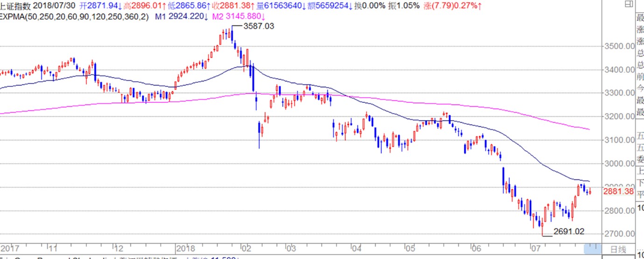
Task: Click the 04 month marker on timeline
Action: (x=357, y=248)
